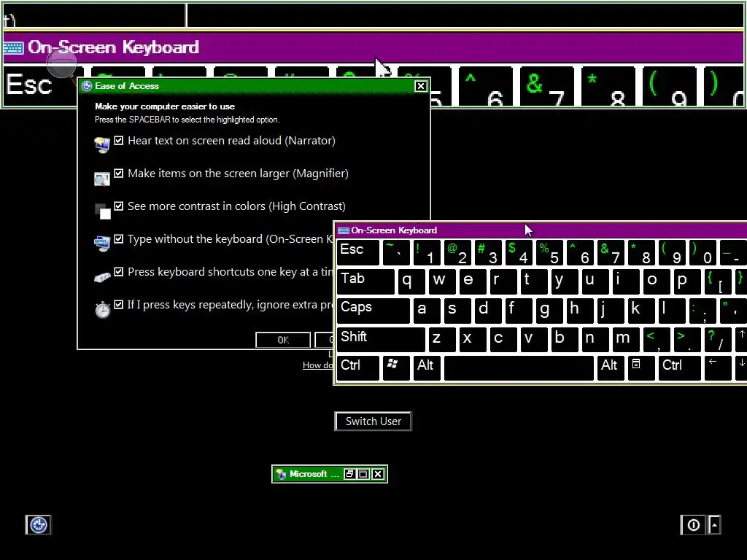This screenshot has height=560, width=747.
Task: Click the magnified 8 asterisk key
Action: click(x=608, y=87)
